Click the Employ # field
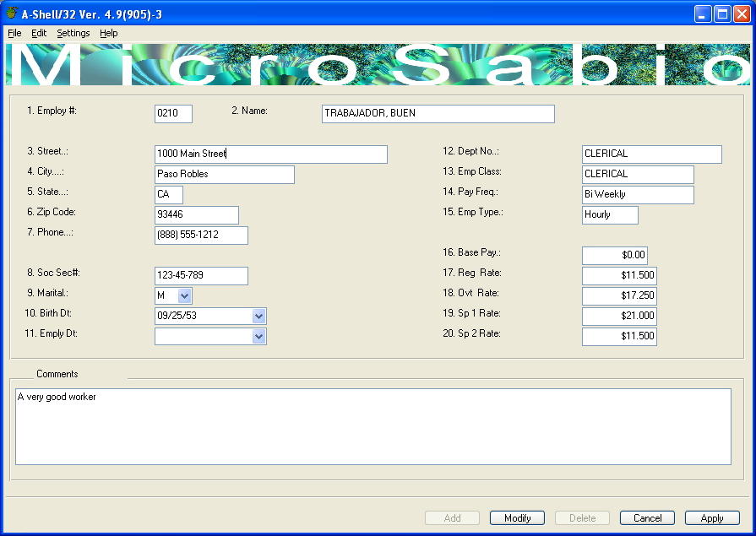Image resolution: width=756 pixels, height=536 pixels. [x=173, y=114]
